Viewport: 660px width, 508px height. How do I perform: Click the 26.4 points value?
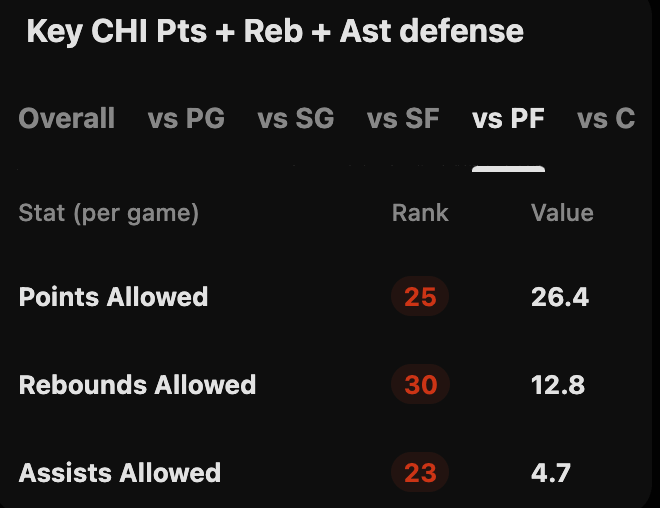(560, 297)
